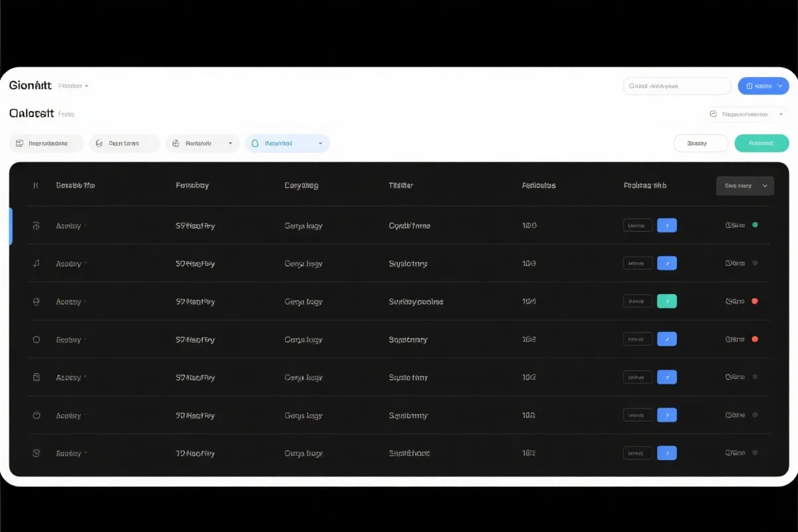Click the icon at the start of the last table row

[x=37, y=453]
